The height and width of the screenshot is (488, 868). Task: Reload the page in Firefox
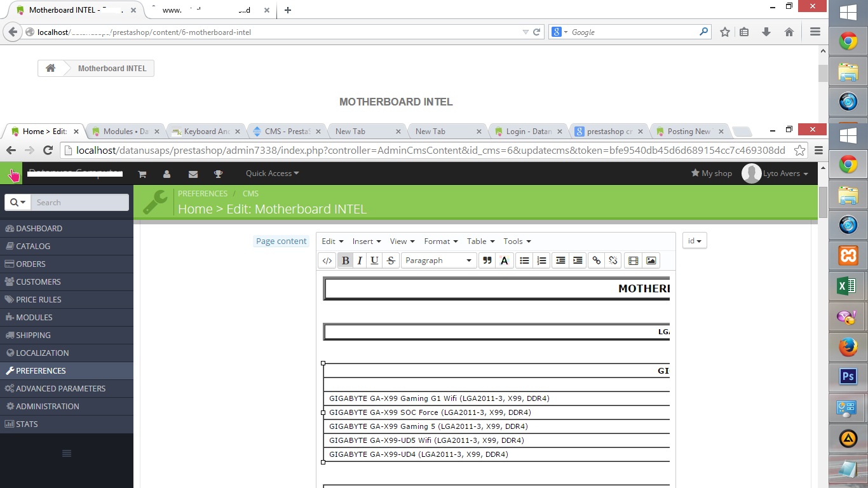tap(537, 32)
